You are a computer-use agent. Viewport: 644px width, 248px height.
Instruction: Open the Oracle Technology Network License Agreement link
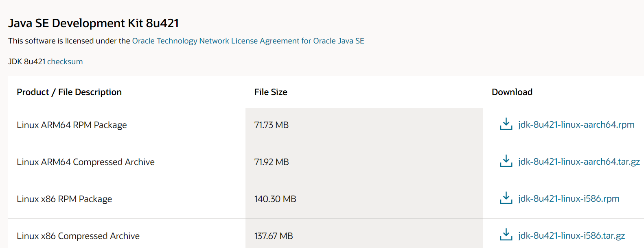coord(248,41)
